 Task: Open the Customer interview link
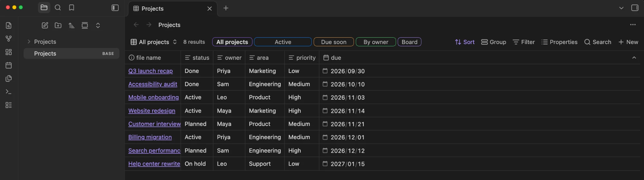tap(155, 124)
